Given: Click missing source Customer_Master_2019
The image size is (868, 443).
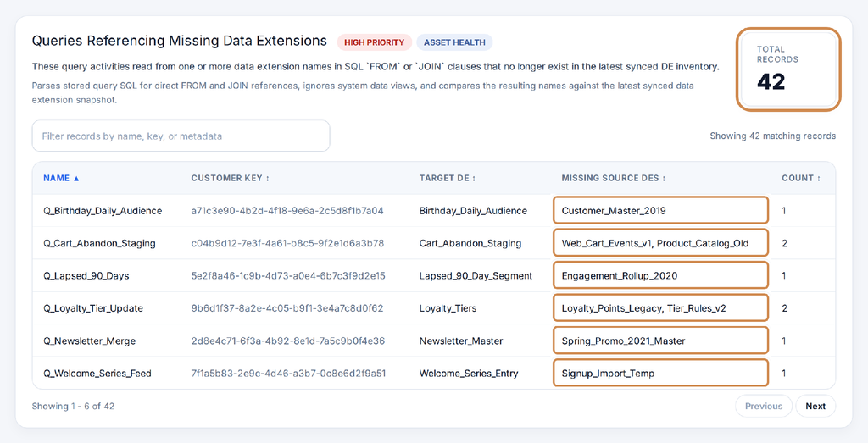Looking at the screenshot, I should (614, 211).
